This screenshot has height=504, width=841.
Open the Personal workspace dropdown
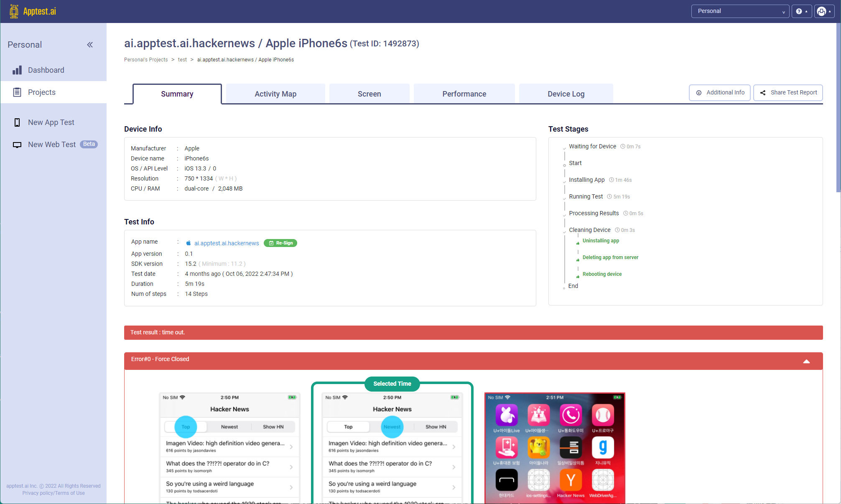[x=740, y=11]
